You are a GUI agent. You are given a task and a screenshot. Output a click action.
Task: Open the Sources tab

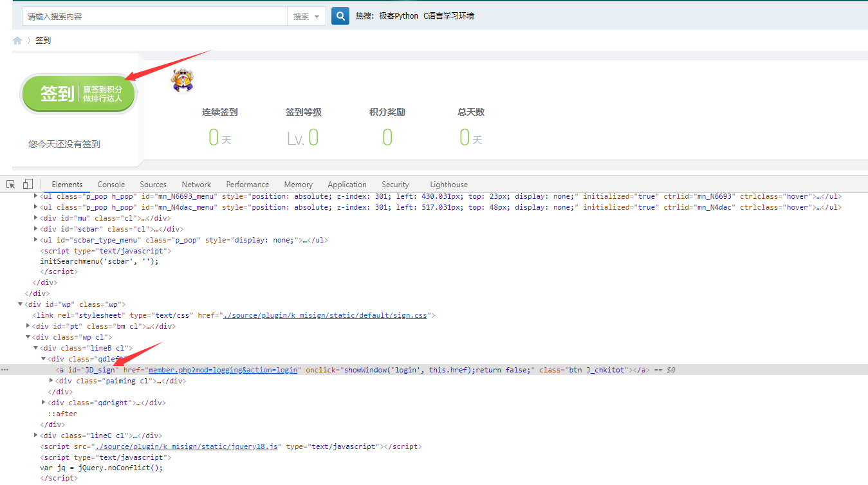pyautogui.click(x=153, y=185)
